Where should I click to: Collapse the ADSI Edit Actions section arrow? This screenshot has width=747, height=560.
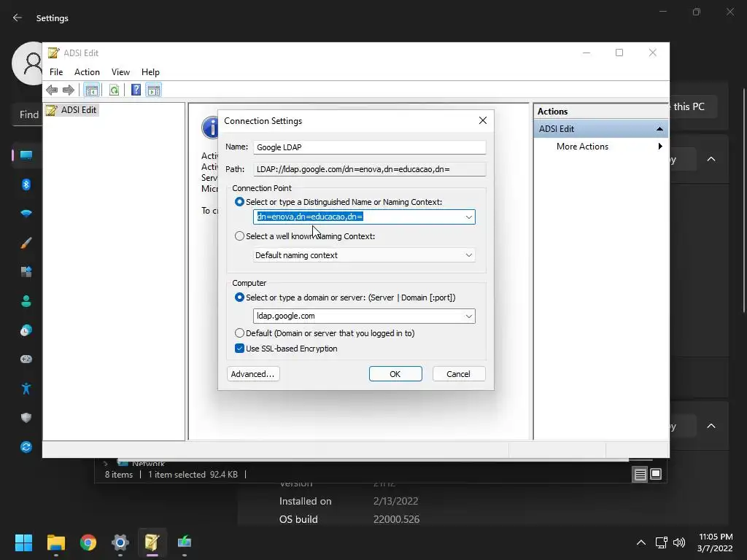tap(659, 129)
